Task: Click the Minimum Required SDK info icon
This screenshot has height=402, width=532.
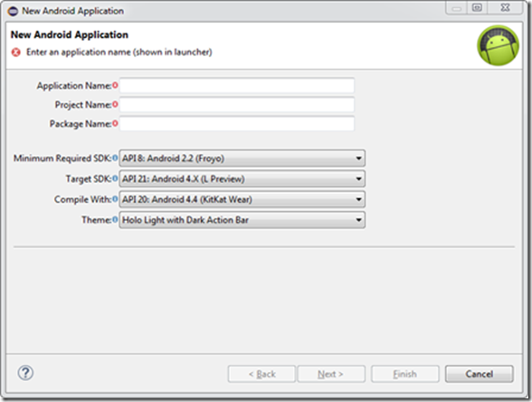Action: pos(115,158)
